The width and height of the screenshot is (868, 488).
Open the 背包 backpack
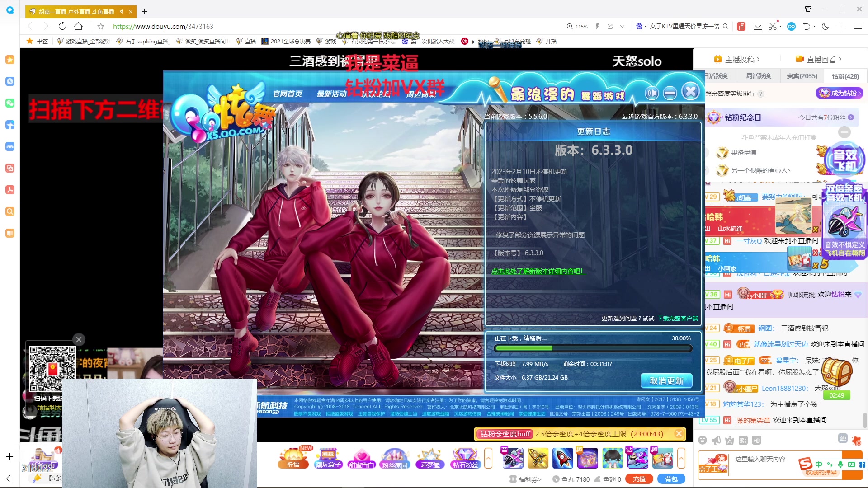pos(671,479)
